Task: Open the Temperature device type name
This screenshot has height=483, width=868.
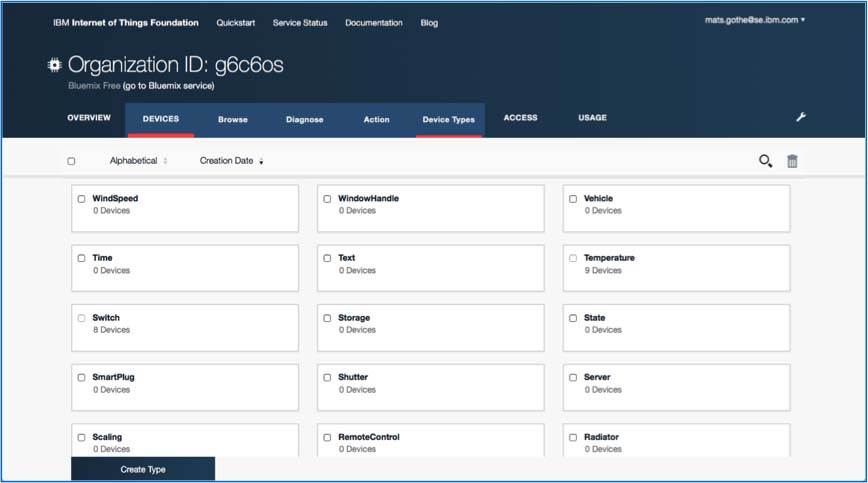Action: 609,258
